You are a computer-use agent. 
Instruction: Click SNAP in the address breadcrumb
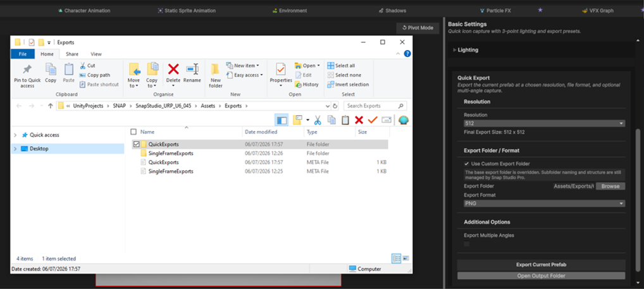120,106
